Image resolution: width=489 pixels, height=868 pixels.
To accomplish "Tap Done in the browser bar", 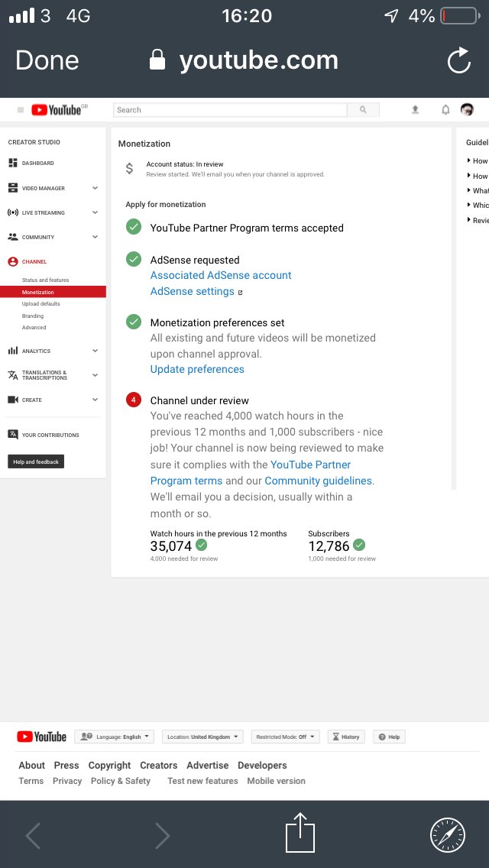I will [47, 60].
